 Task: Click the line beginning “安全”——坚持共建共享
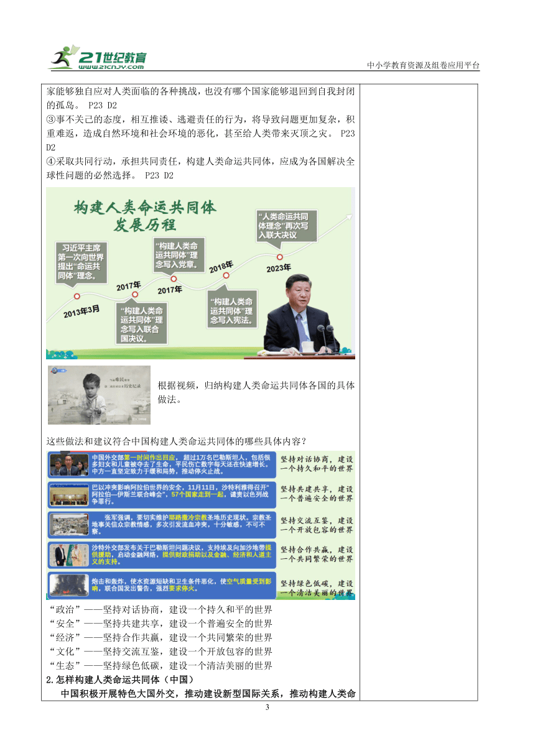tap(160, 624)
